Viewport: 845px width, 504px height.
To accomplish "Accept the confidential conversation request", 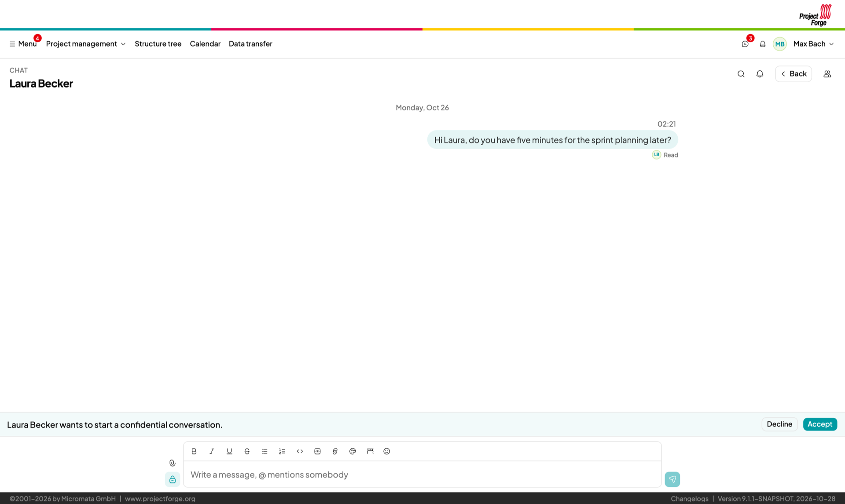I will tap(820, 424).
